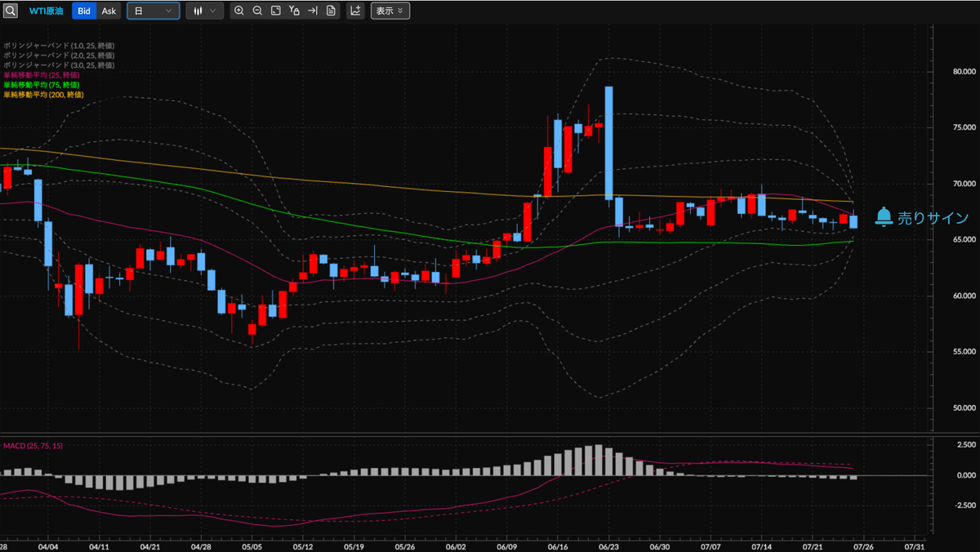Select ボリンジャーバンド (2.0, 25, 終値) indicator label
Viewport: 980px width, 552px height.
tap(59, 56)
